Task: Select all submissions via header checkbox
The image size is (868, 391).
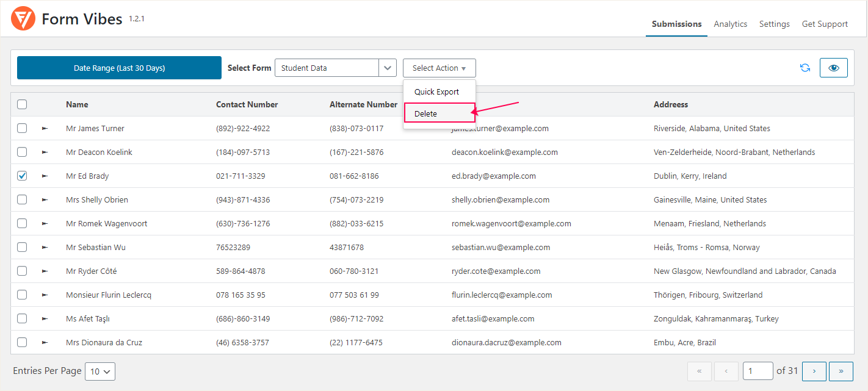Action: [x=22, y=104]
